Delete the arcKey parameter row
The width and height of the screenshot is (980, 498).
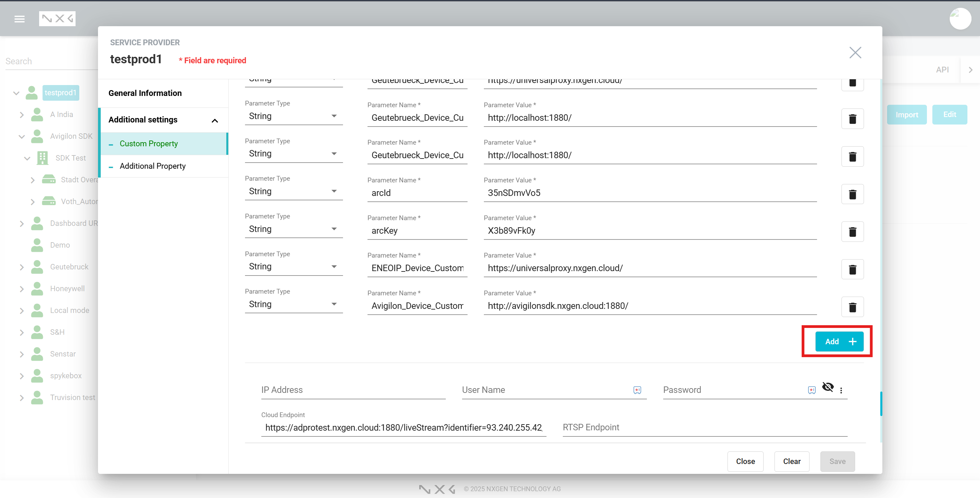click(852, 232)
